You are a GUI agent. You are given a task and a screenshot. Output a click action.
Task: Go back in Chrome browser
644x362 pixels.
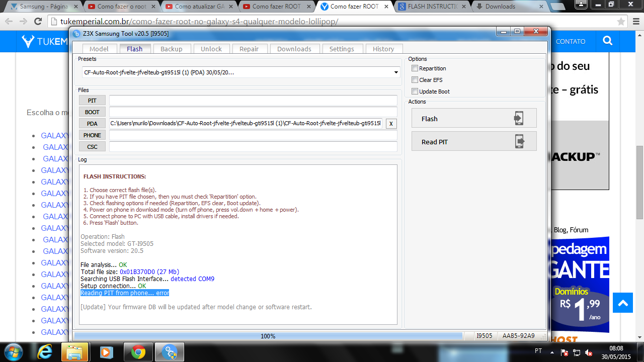point(9,22)
